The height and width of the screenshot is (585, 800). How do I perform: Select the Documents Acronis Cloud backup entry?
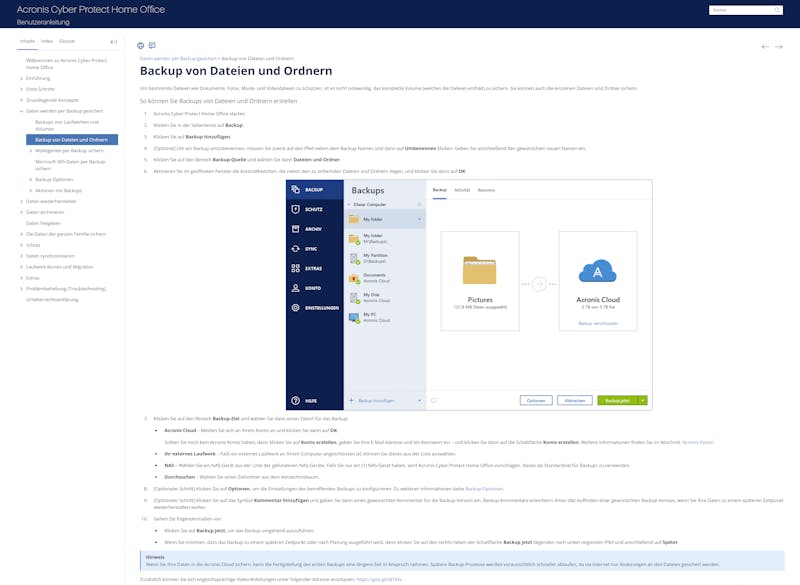coord(385,278)
